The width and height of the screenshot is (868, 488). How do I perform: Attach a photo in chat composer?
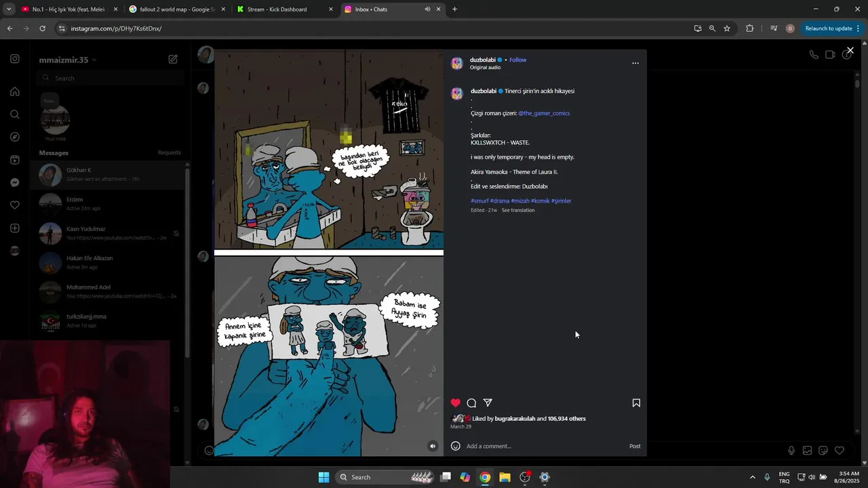point(807,451)
